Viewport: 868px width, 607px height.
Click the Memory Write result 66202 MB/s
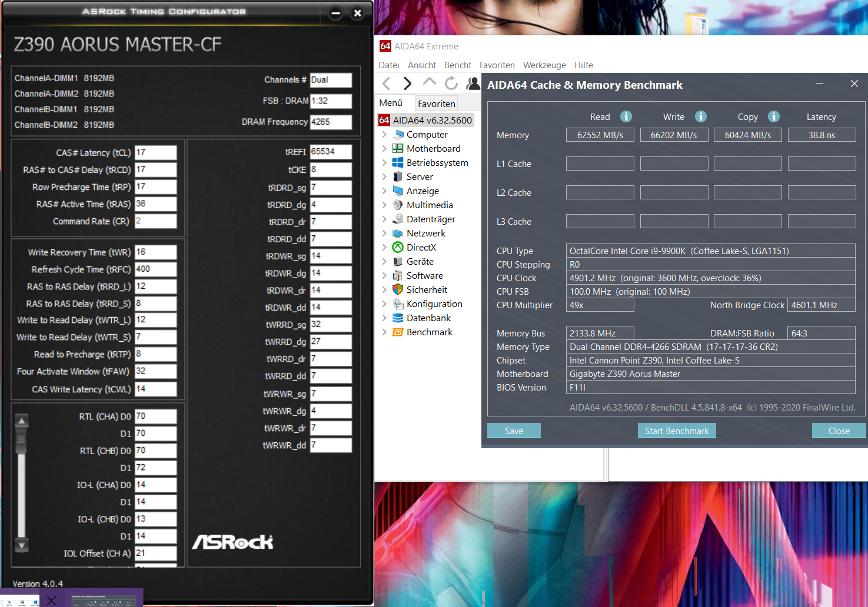(674, 135)
